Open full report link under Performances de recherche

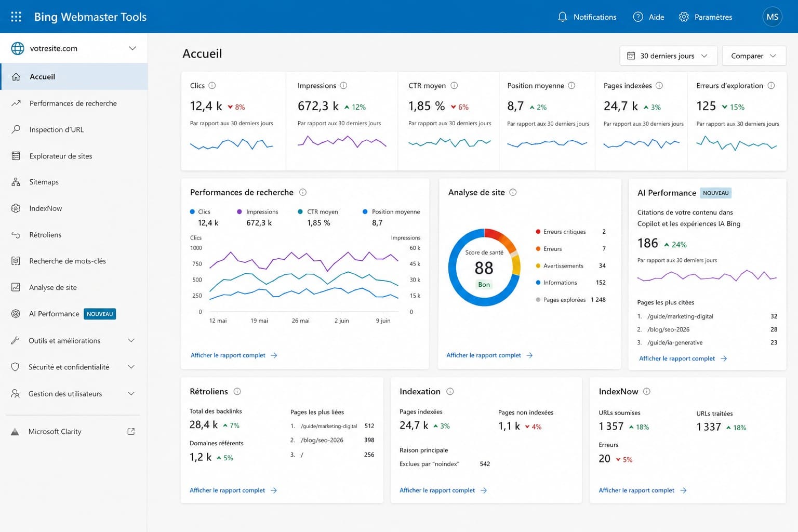tap(234, 355)
